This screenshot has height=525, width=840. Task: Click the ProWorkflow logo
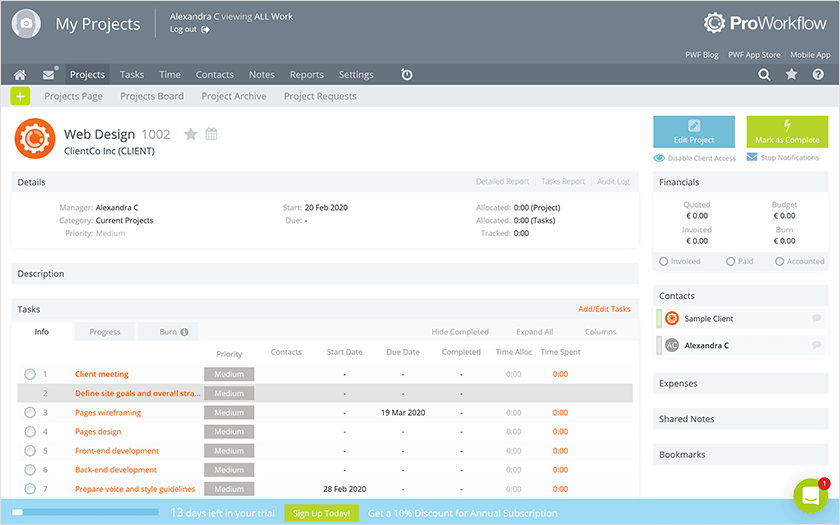pyautogui.click(x=766, y=23)
